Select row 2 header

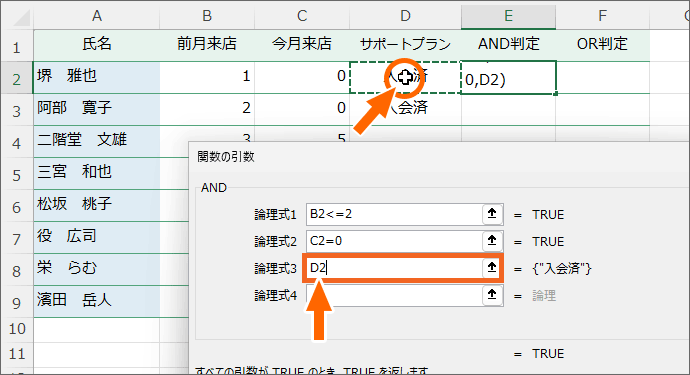click(x=17, y=78)
